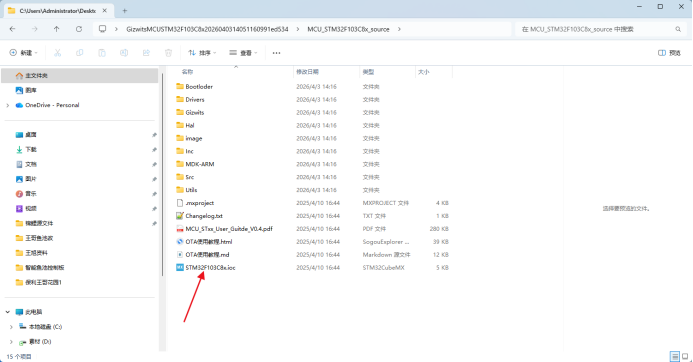Click the navigation pane scrollbar
Screen dimensions: 693x362
162,175
